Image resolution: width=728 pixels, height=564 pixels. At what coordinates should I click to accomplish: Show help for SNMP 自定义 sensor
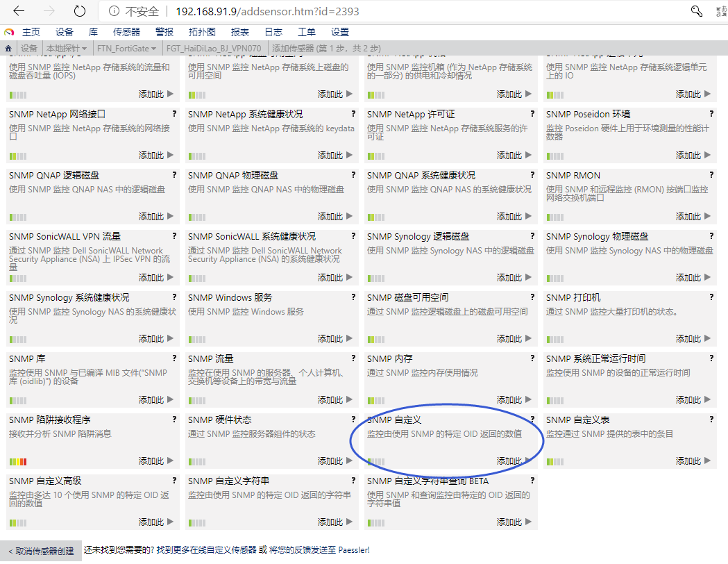click(x=532, y=420)
